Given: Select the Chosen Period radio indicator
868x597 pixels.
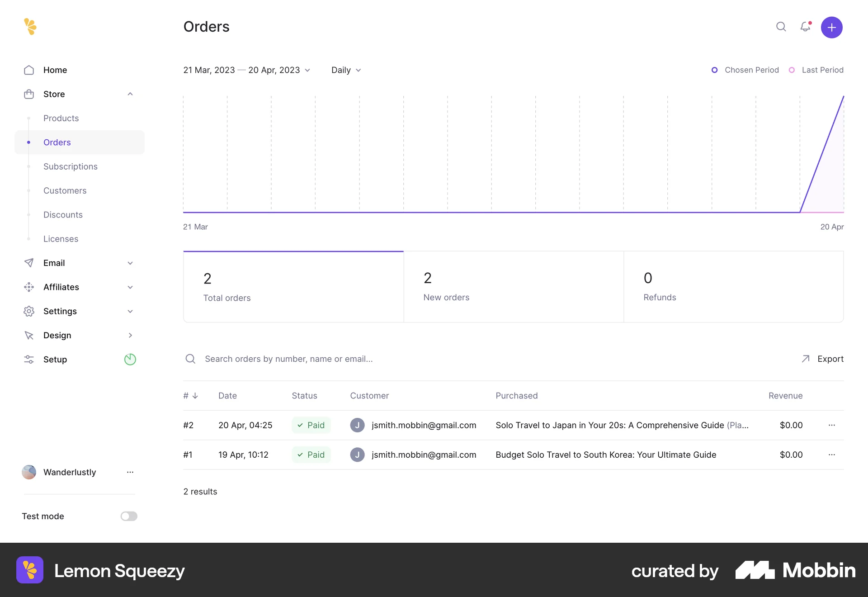Looking at the screenshot, I should 714,70.
